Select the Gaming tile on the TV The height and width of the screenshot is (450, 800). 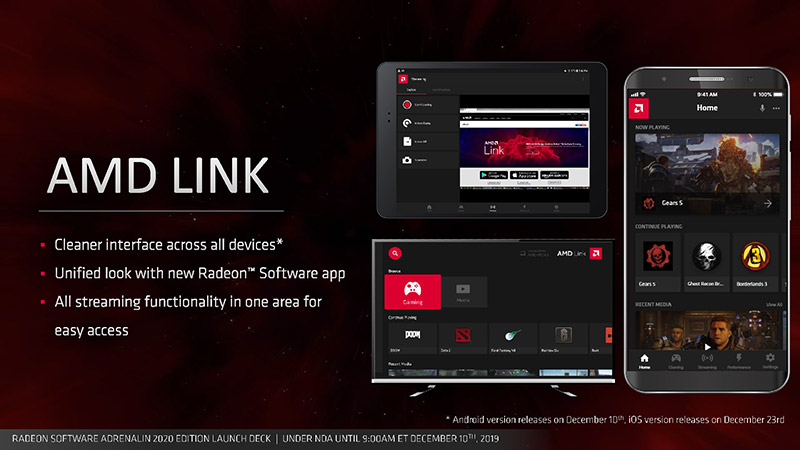tap(413, 292)
